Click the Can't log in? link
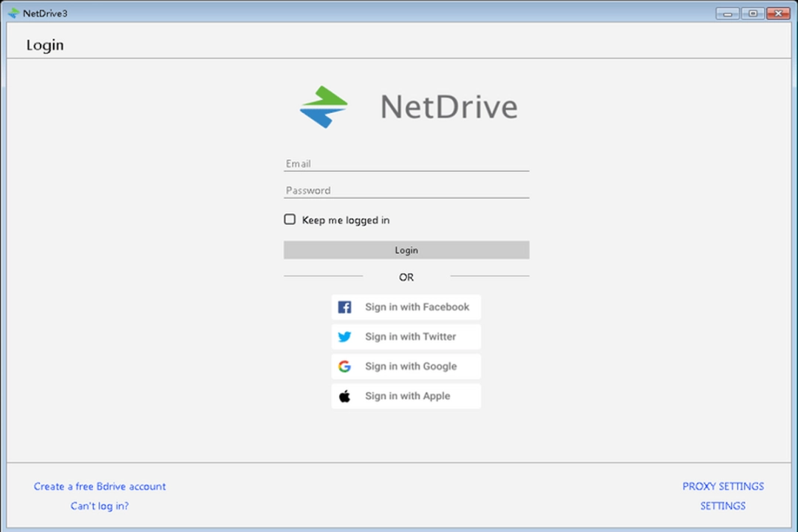 pos(99,506)
